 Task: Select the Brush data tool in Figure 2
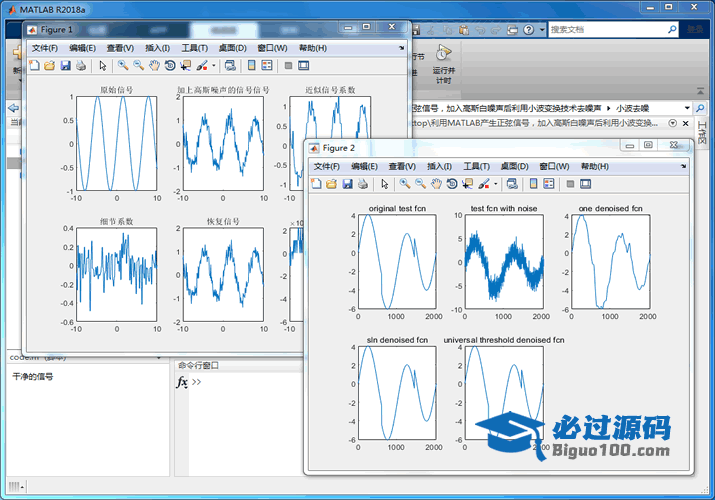(x=484, y=184)
